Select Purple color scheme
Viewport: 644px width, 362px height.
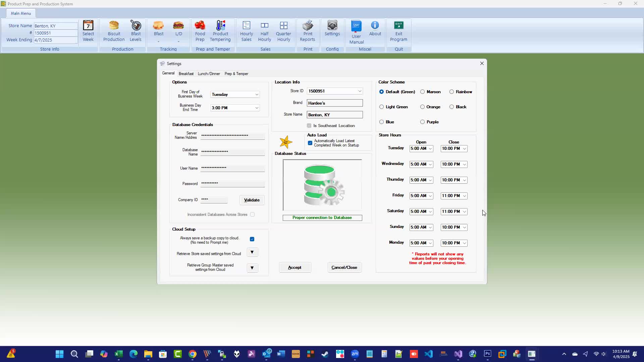point(422,122)
